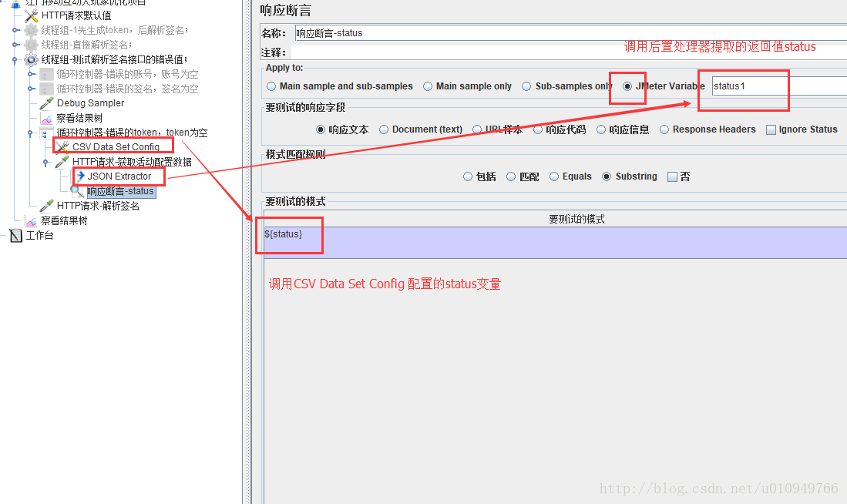847x504 pixels.
Task: Expand 线程组-1先生成token tree node
Action: pyautogui.click(x=15, y=30)
